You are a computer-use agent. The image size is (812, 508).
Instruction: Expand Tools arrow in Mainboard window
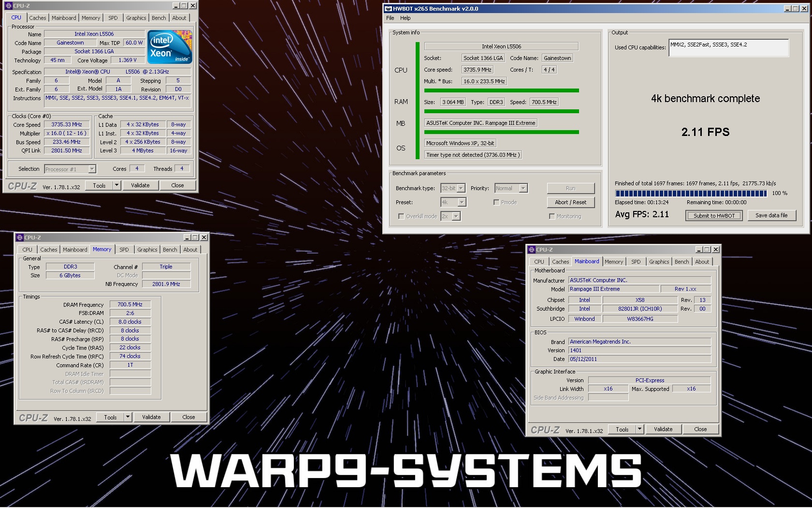639,429
